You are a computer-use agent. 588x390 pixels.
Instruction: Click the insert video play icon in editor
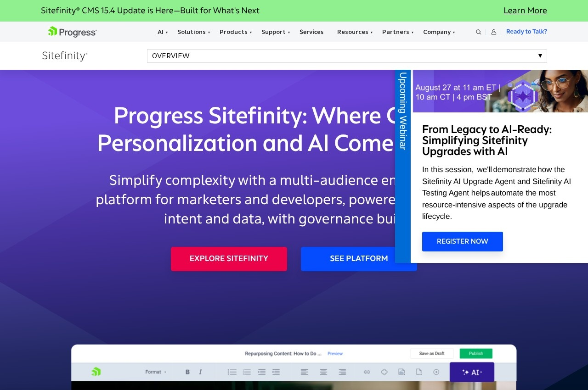click(436, 372)
